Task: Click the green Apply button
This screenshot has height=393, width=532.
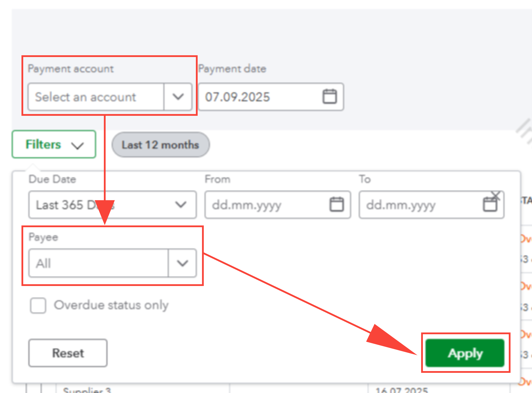Action: click(x=465, y=353)
